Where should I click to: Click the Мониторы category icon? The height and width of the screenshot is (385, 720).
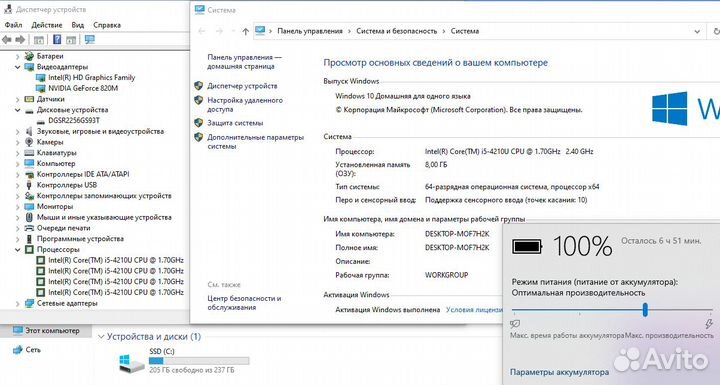click(x=29, y=207)
